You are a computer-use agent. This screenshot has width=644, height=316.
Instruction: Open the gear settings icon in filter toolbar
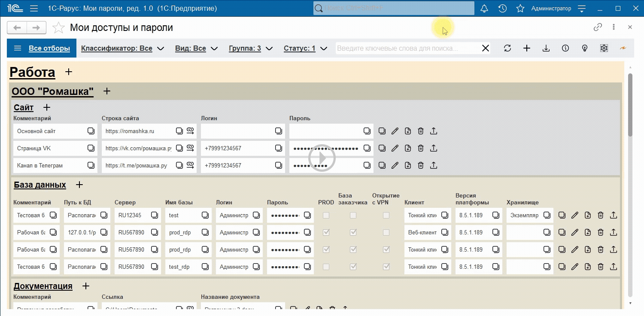click(x=604, y=48)
